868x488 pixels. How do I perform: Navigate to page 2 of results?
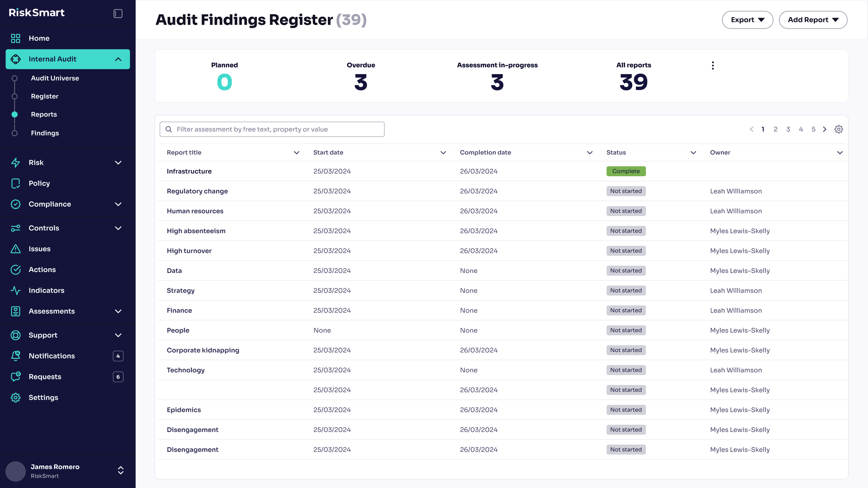pos(775,129)
